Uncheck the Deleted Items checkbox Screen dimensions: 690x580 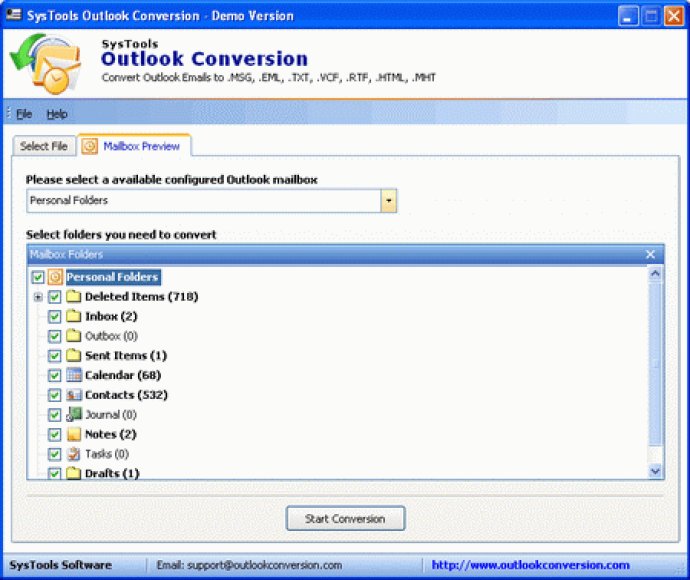point(54,297)
